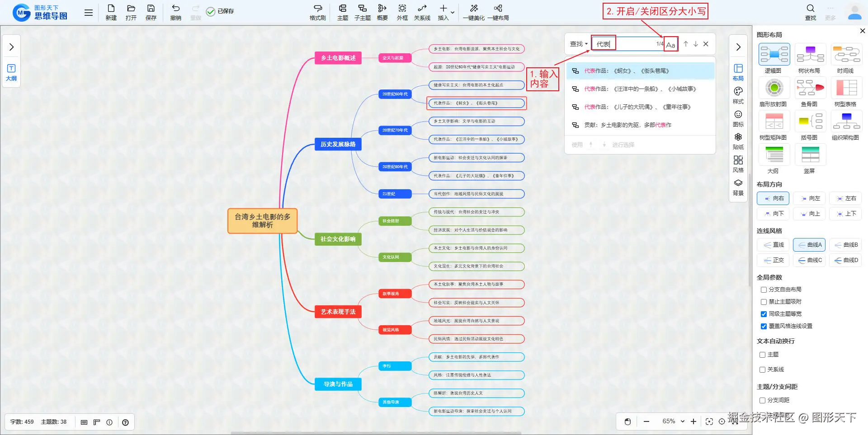
Task: Uncheck 同级主题等宽 checkbox
Action: (764, 314)
